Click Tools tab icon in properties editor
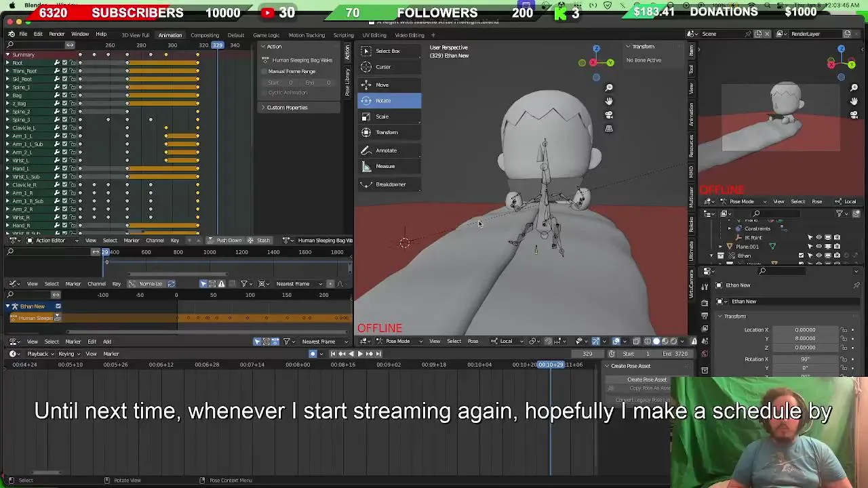The height and width of the screenshot is (488, 868). coord(705,285)
